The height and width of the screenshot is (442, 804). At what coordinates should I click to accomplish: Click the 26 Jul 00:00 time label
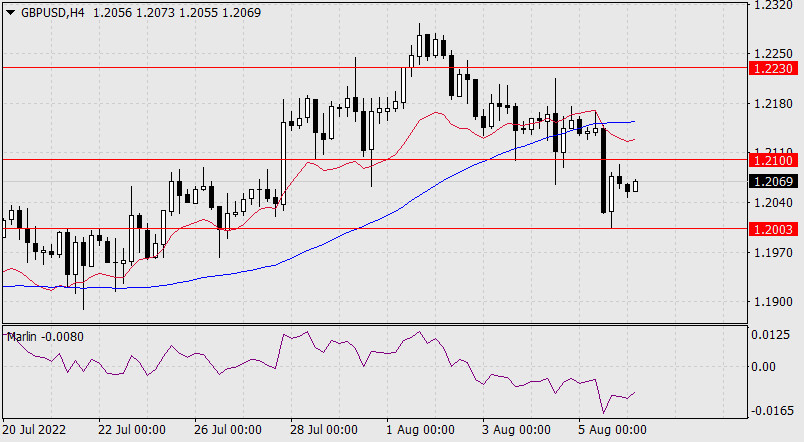tap(227, 430)
